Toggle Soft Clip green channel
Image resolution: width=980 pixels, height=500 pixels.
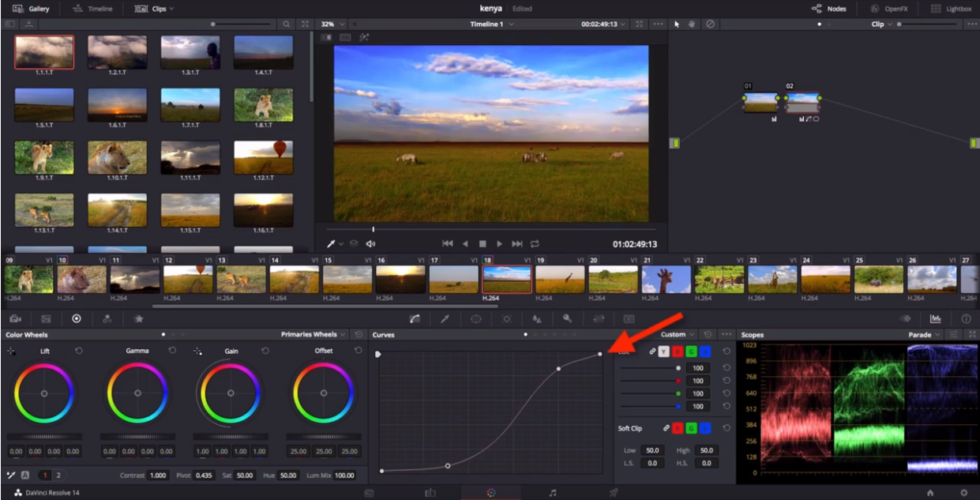pyautogui.click(x=691, y=428)
